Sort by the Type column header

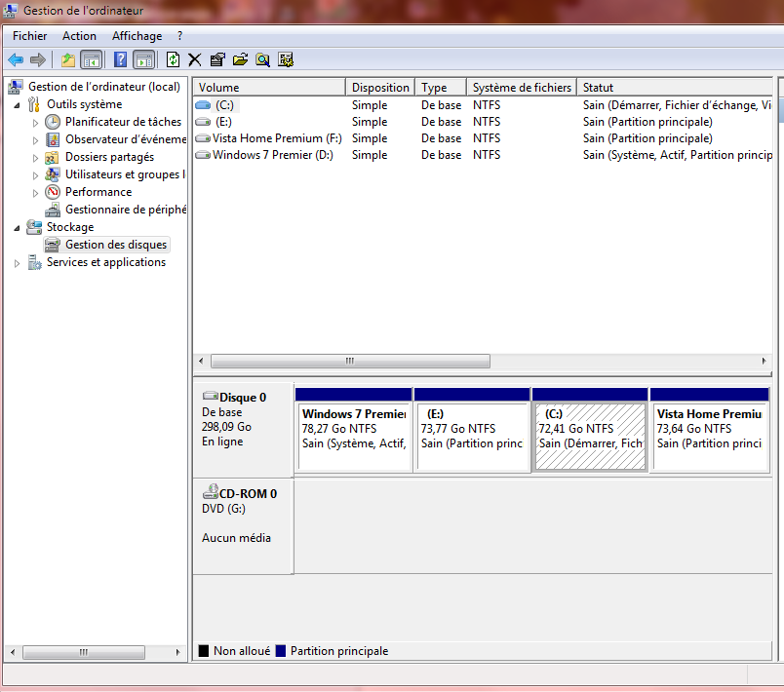(441, 88)
